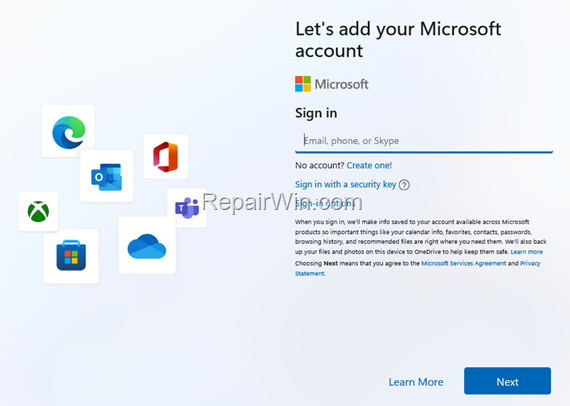This screenshot has width=570, height=406.
Task: Click the No account? text
Action: coord(320,165)
